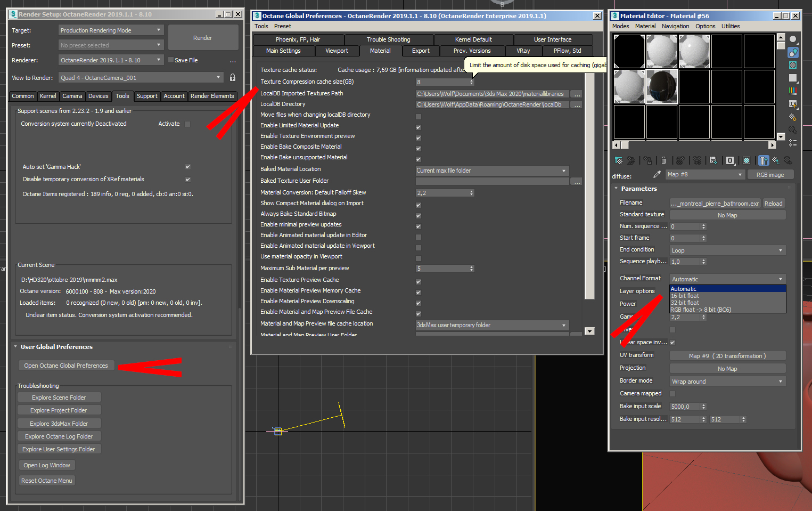The height and width of the screenshot is (511, 812).
Task: Toggle the Camera mapped checkbox
Action: click(672, 394)
